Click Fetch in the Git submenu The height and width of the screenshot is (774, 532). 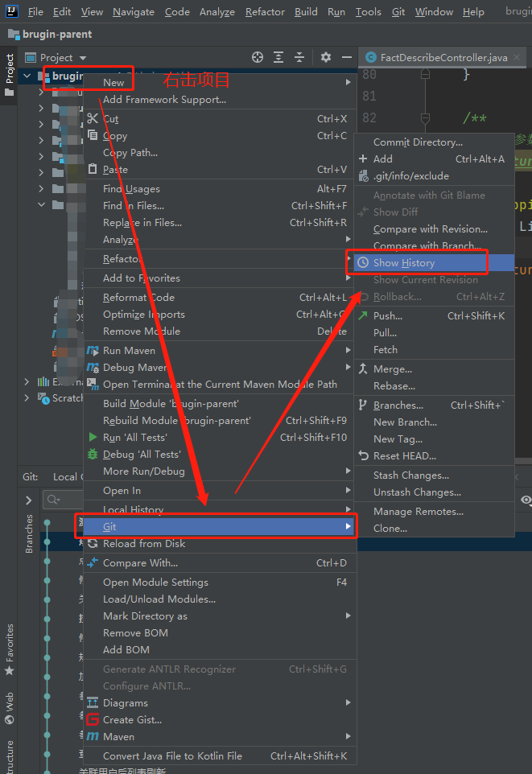point(434,349)
